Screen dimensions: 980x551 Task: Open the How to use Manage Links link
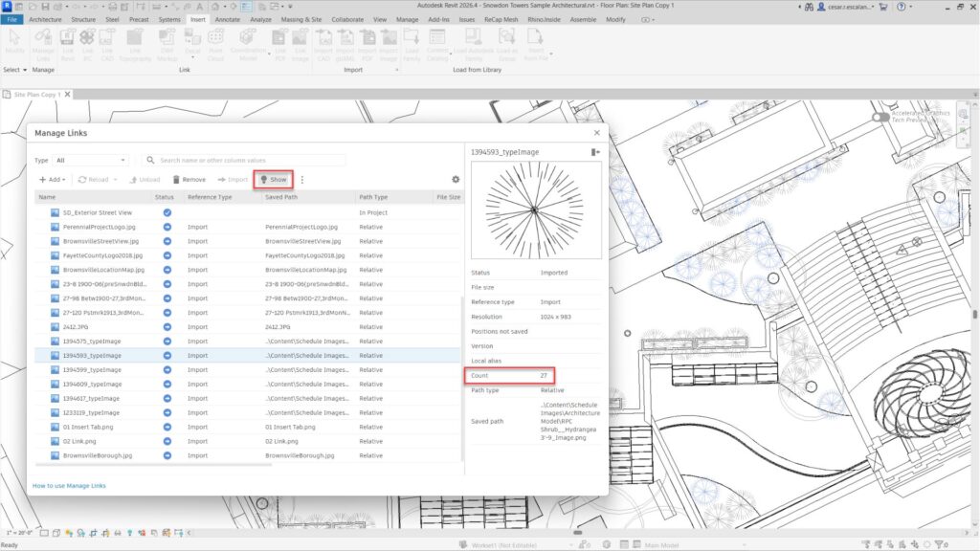(69, 486)
